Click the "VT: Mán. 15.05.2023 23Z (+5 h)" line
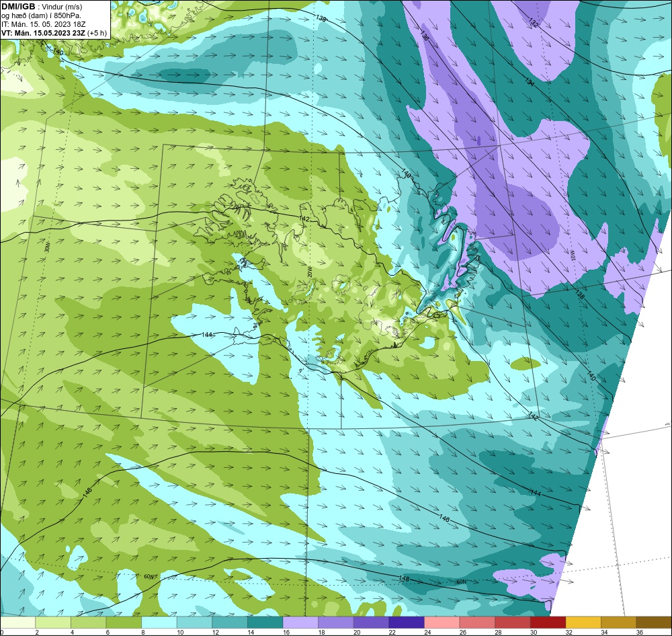Viewport: 672px width, 636px height. (54, 32)
